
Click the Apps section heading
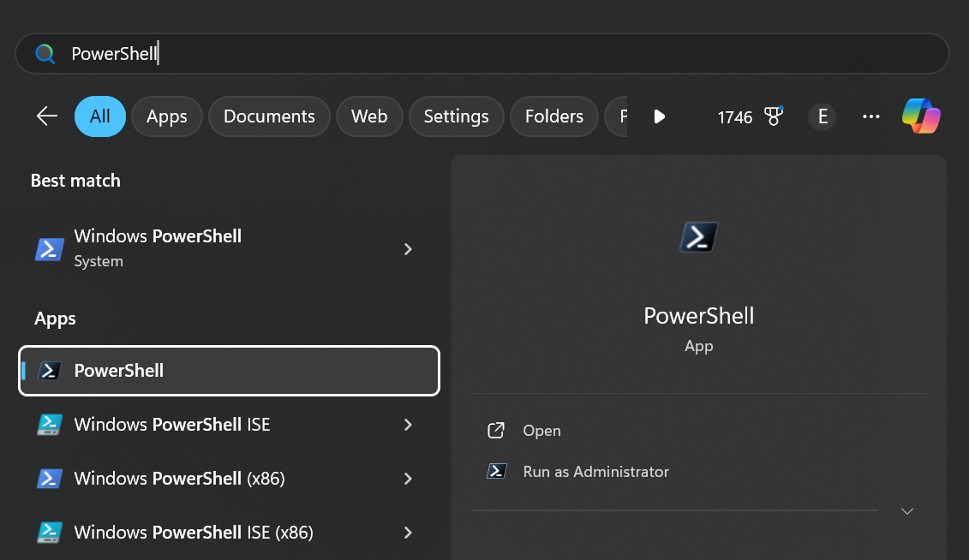[x=55, y=319]
